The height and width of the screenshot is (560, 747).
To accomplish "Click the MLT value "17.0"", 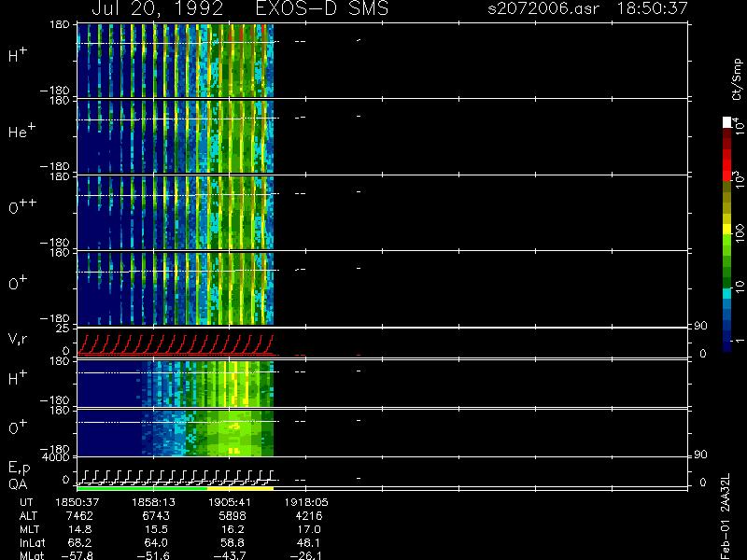I will [309, 529].
